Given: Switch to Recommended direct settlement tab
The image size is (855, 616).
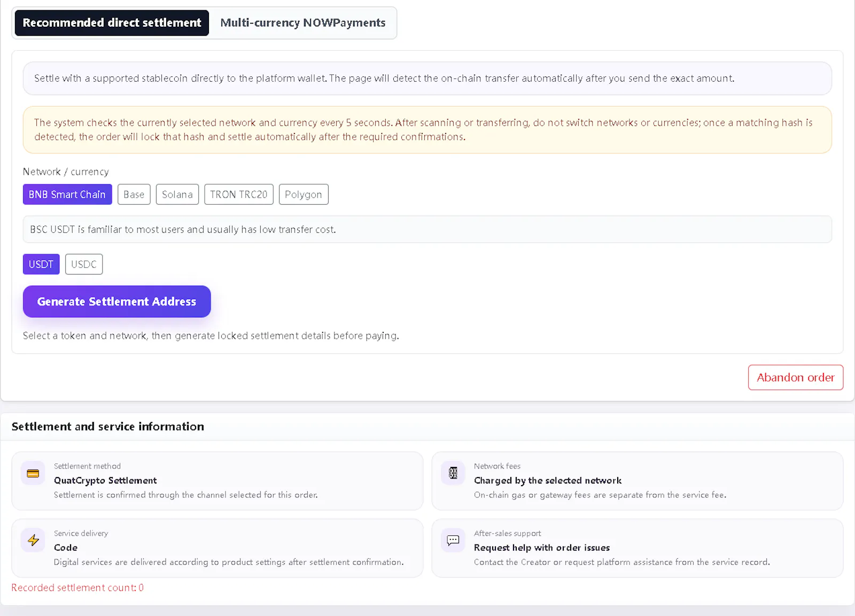Looking at the screenshot, I should pos(112,23).
